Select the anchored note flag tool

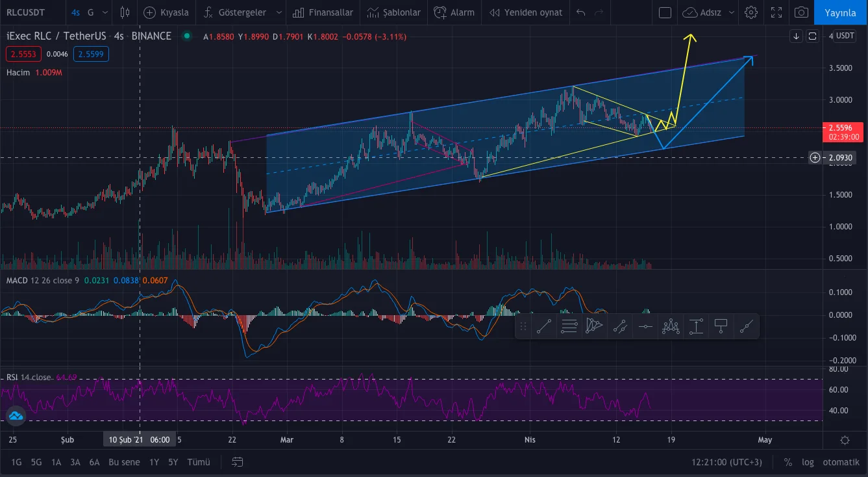pyautogui.click(x=721, y=326)
